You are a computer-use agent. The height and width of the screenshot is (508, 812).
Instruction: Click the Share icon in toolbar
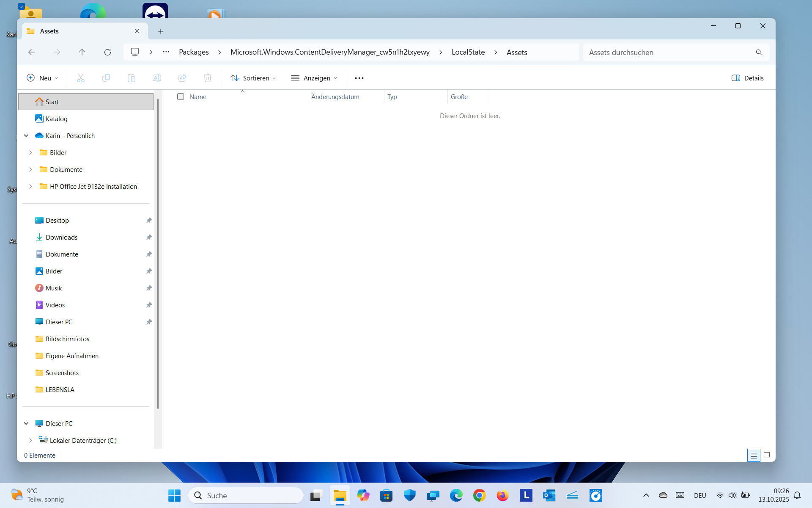point(182,78)
